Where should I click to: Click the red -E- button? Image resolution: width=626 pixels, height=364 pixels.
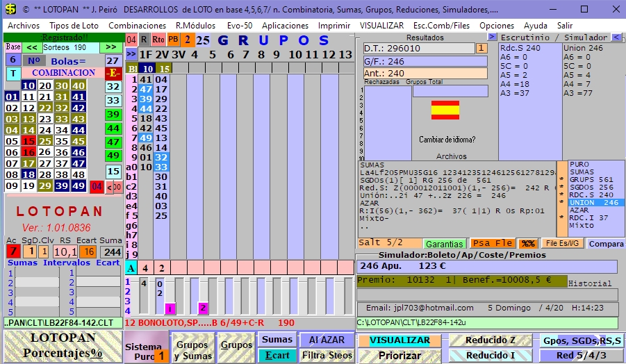tap(113, 73)
